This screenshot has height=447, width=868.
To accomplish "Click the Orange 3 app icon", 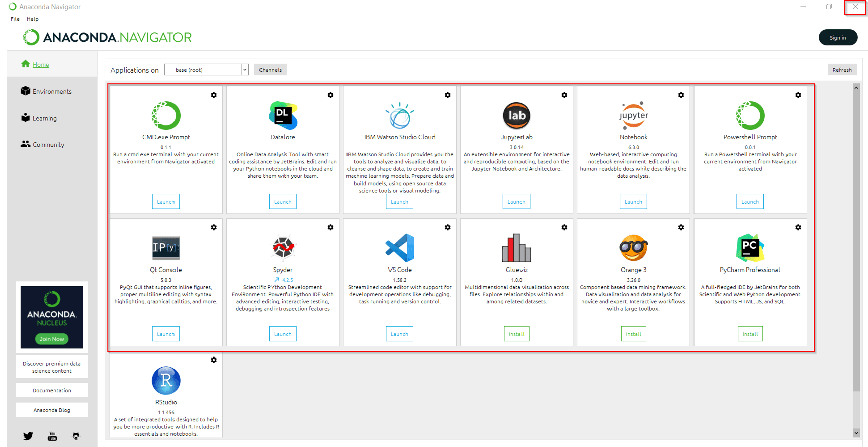I will point(633,248).
